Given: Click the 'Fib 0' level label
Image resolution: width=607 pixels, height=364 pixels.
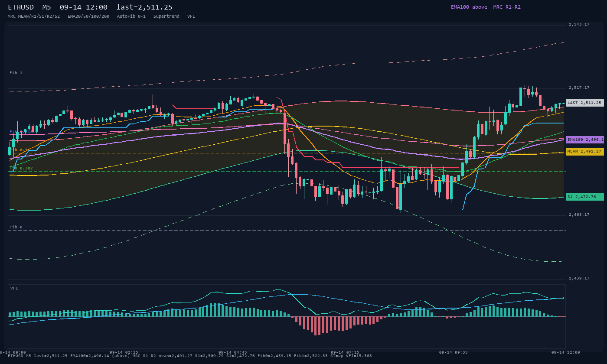Looking at the screenshot, I should (16, 227).
